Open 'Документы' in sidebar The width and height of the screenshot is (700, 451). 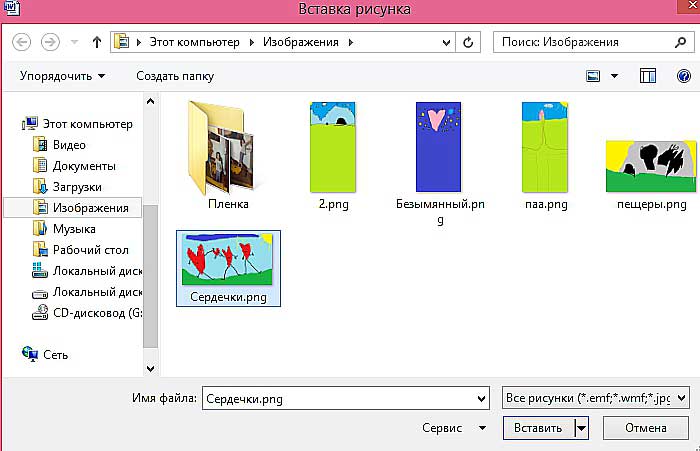84,166
